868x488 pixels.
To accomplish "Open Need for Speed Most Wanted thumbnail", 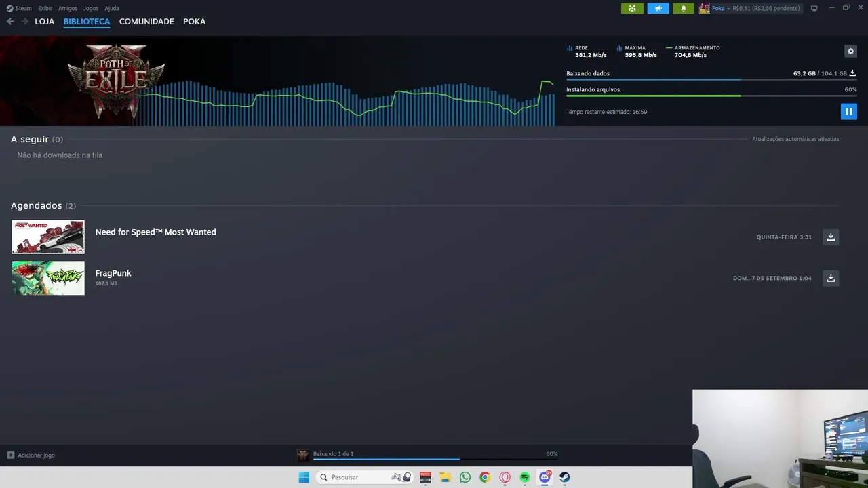I will click(x=48, y=237).
